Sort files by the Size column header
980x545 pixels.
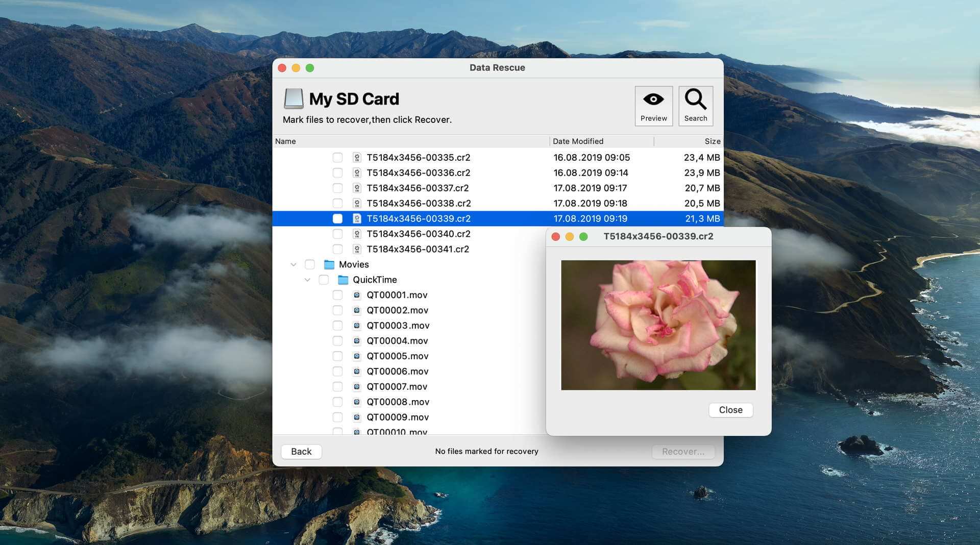click(712, 141)
